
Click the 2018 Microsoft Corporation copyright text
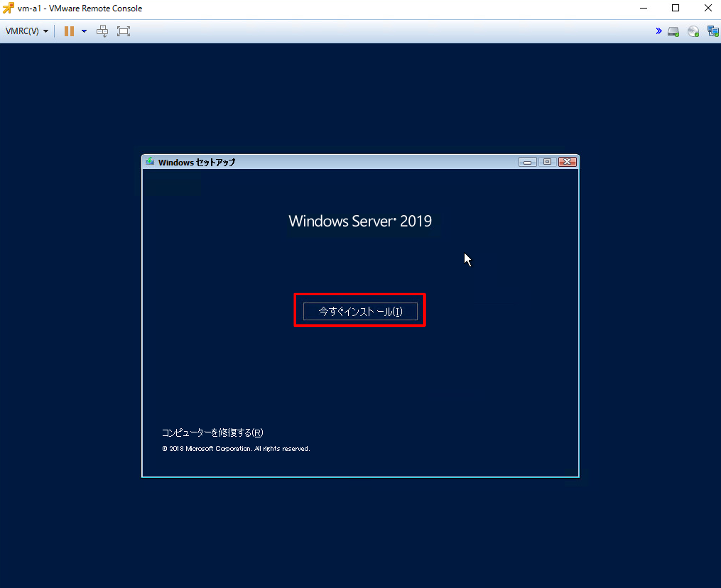pos(236,449)
